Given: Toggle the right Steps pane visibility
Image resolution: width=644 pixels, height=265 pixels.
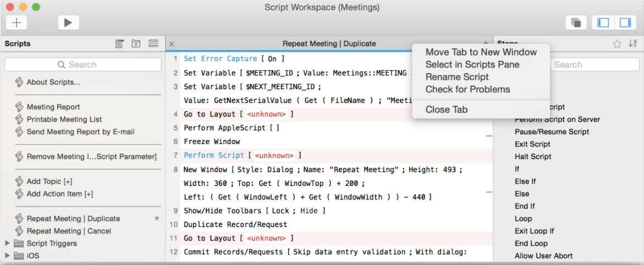Looking at the screenshot, I should (x=625, y=23).
